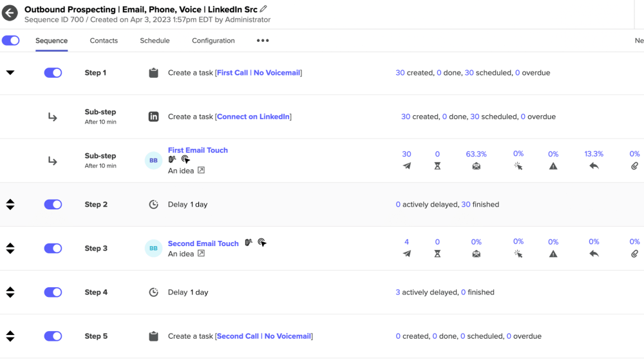Open the Second Email Touch link
Viewport: 644px width, 362px height.
click(203, 243)
